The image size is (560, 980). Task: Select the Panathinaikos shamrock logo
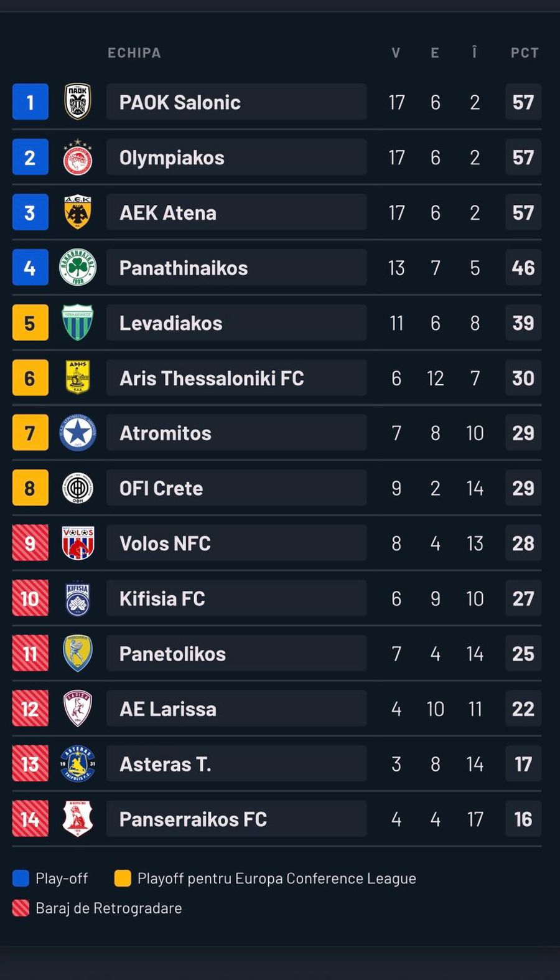point(78,268)
